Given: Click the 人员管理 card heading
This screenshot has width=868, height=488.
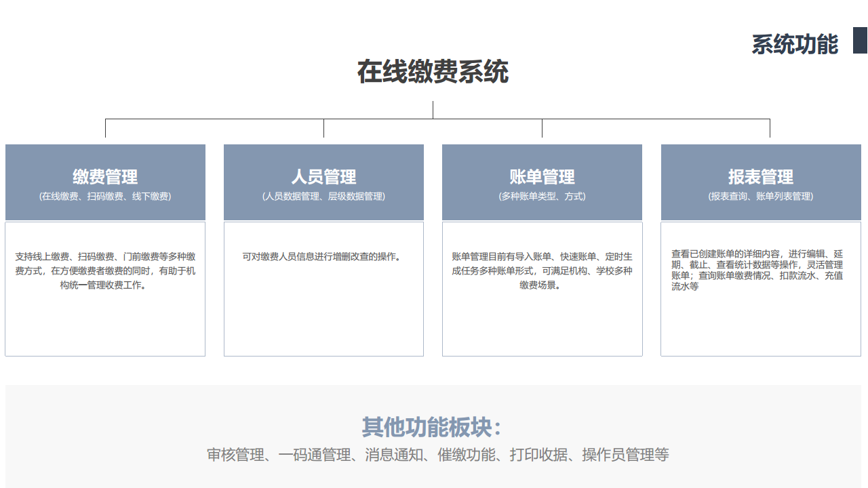Looking at the screenshot, I should 323,177.
